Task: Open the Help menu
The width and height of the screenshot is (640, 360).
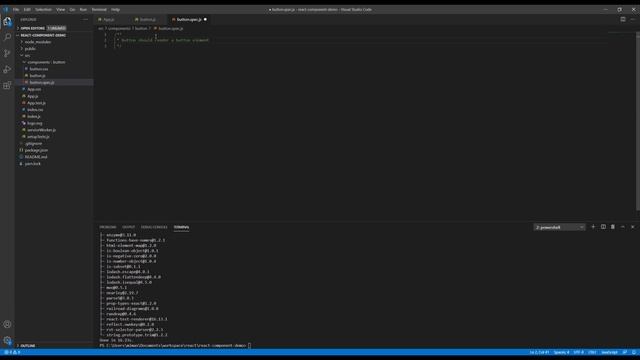Action: (116, 9)
